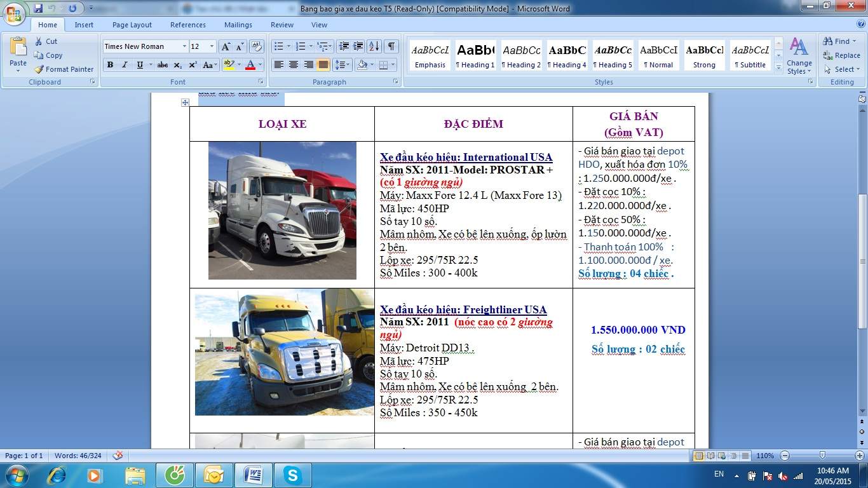
Task: Click the zoom slider handle
Action: pos(822,456)
